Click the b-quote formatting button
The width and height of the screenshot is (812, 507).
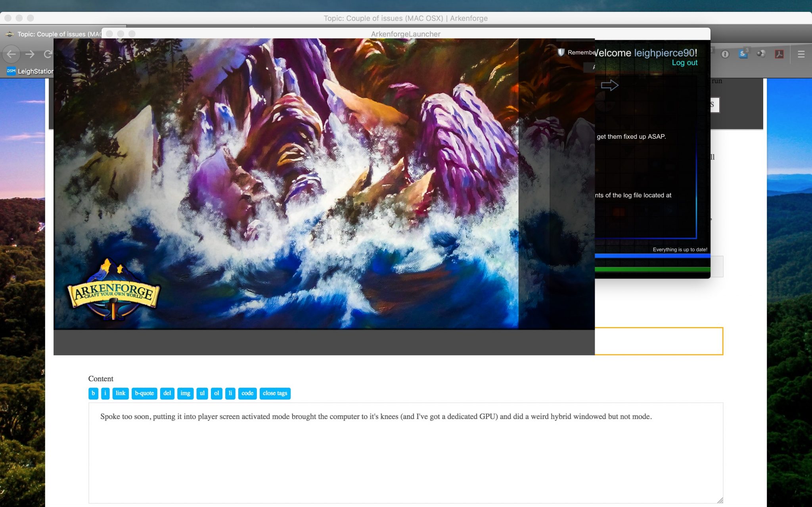144,393
